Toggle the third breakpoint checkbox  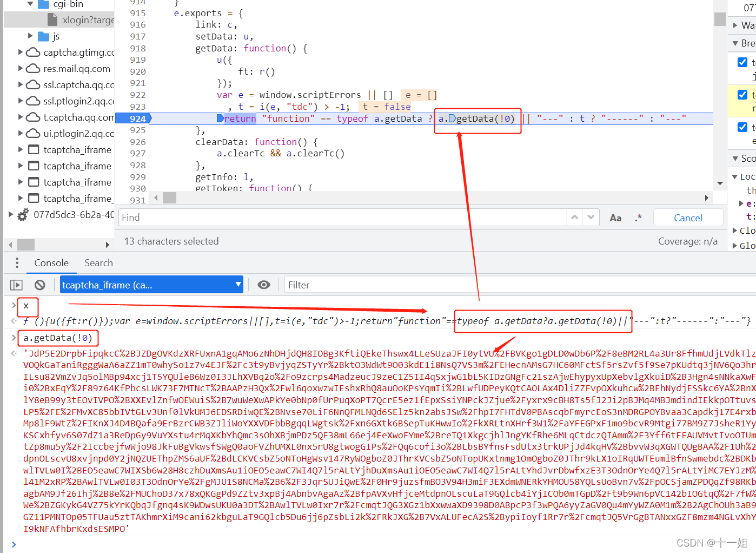coord(742,127)
